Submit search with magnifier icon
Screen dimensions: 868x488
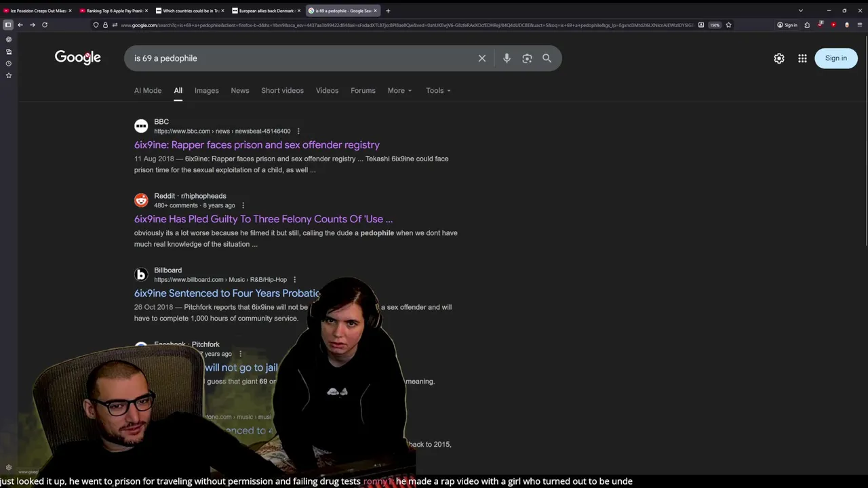[x=547, y=58]
